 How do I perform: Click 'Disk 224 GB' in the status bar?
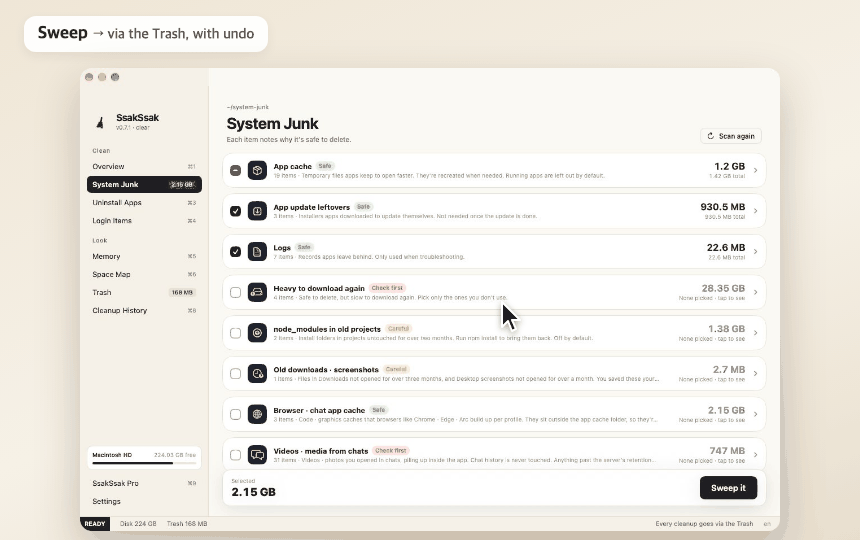138,524
